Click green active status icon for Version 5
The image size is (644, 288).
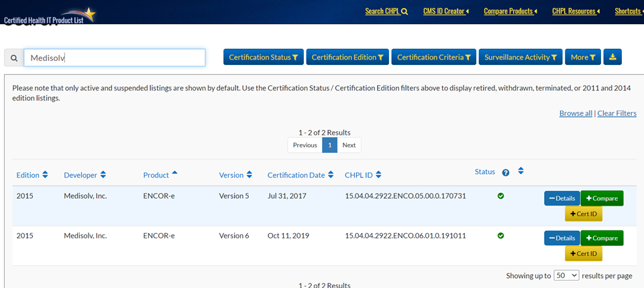pos(500,196)
